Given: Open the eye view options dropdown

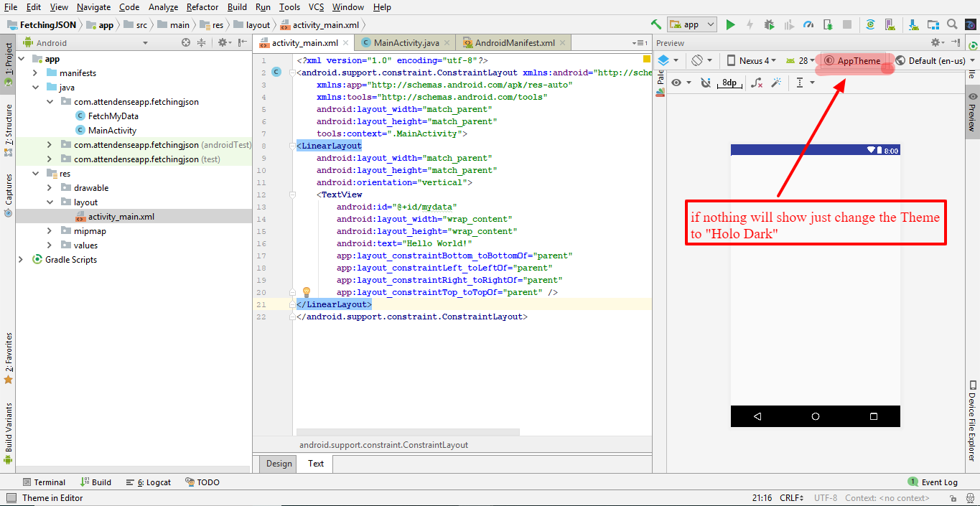Looking at the screenshot, I should 681,83.
